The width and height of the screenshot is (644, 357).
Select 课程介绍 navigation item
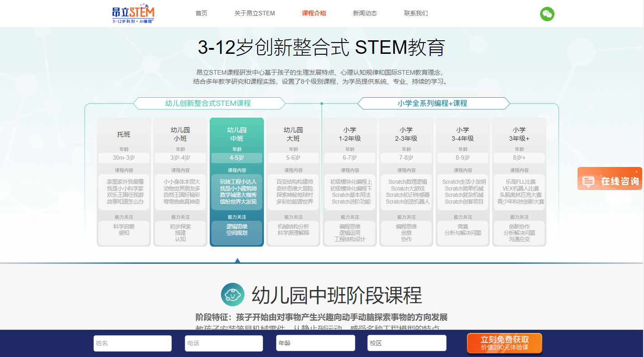314,13
